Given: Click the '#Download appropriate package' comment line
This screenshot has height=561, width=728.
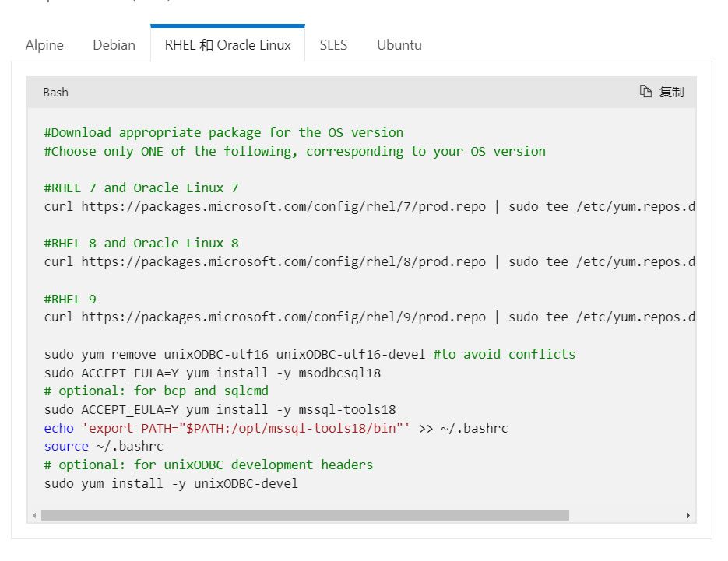Looking at the screenshot, I should (223, 133).
